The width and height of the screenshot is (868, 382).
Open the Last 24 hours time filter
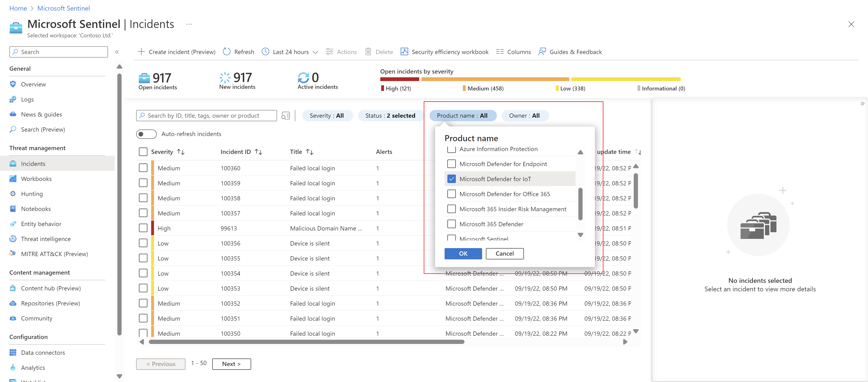pos(289,52)
